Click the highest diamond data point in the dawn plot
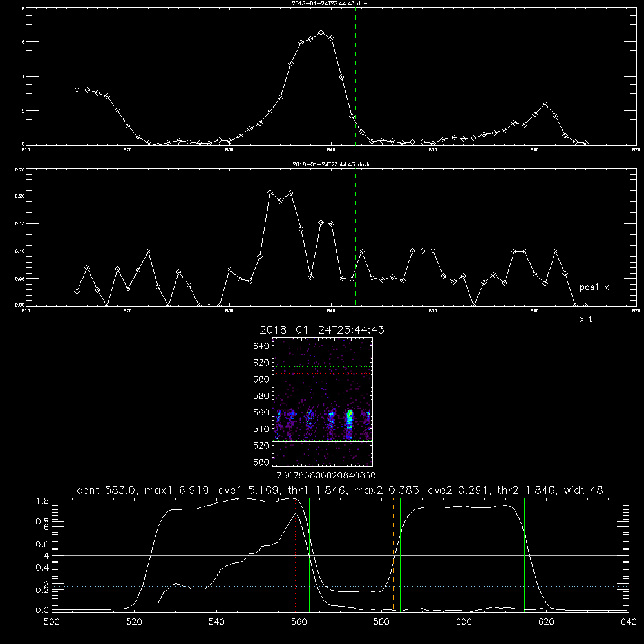The width and height of the screenshot is (644, 644). [321, 32]
